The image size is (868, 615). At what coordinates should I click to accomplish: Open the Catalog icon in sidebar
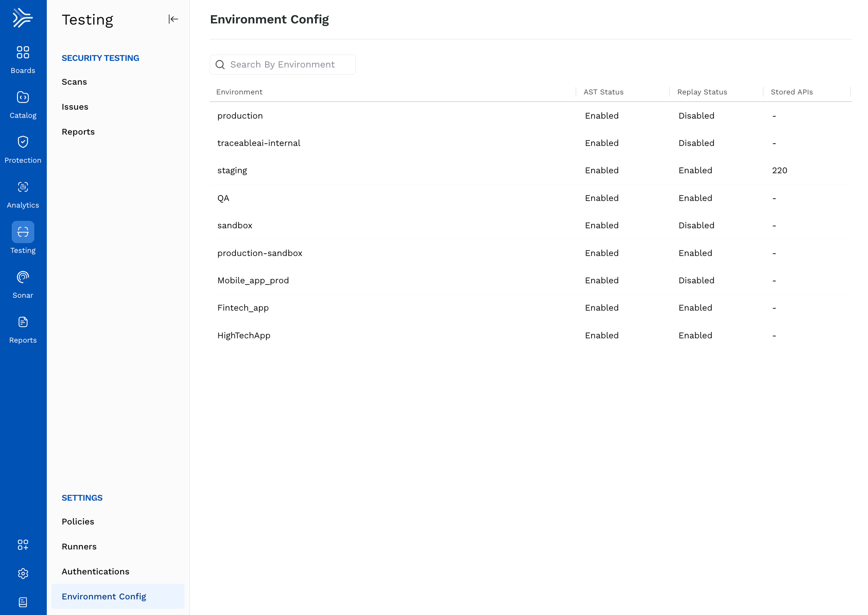click(x=23, y=97)
